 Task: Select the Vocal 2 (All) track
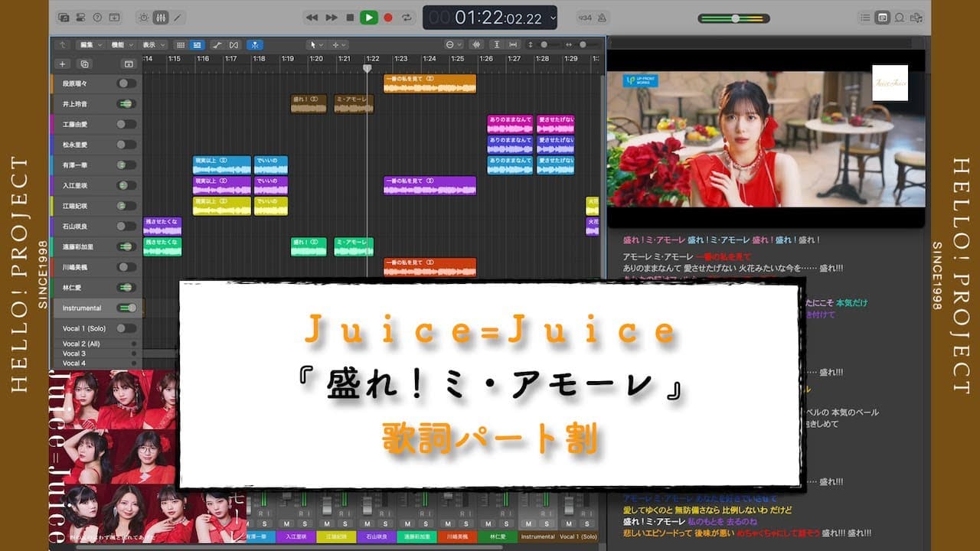pos(96,344)
